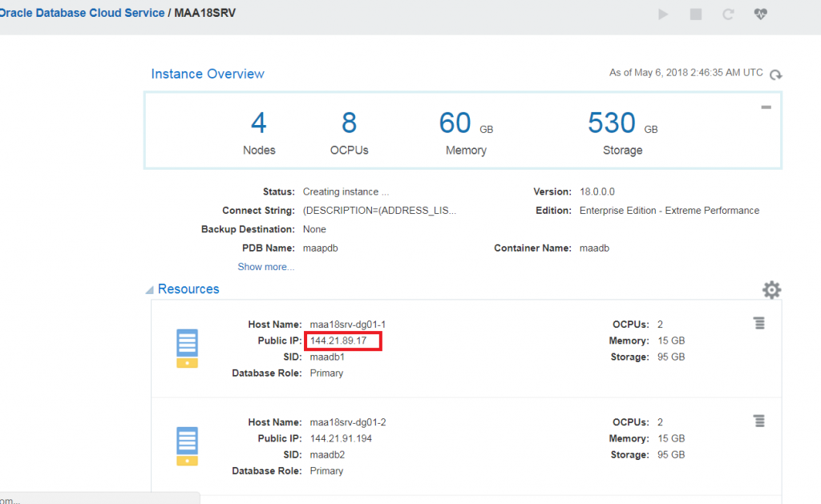Click the host name maa18srv-dg01-1
Viewport: 821px width, 504px height.
[348, 325]
